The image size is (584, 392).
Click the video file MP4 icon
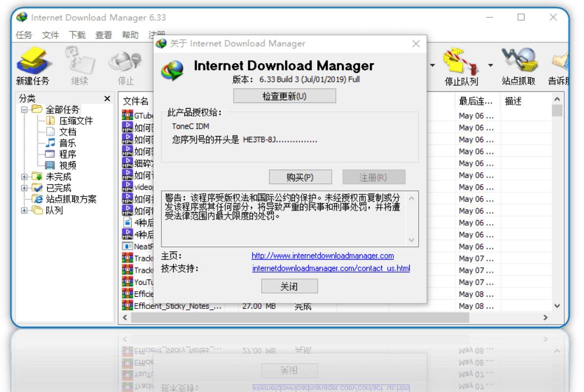pos(127,186)
